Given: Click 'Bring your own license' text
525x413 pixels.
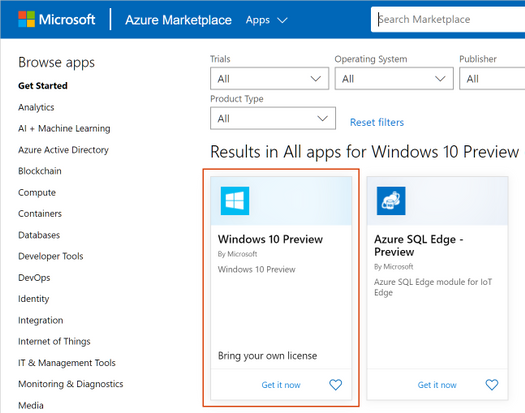Looking at the screenshot, I should point(268,356).
